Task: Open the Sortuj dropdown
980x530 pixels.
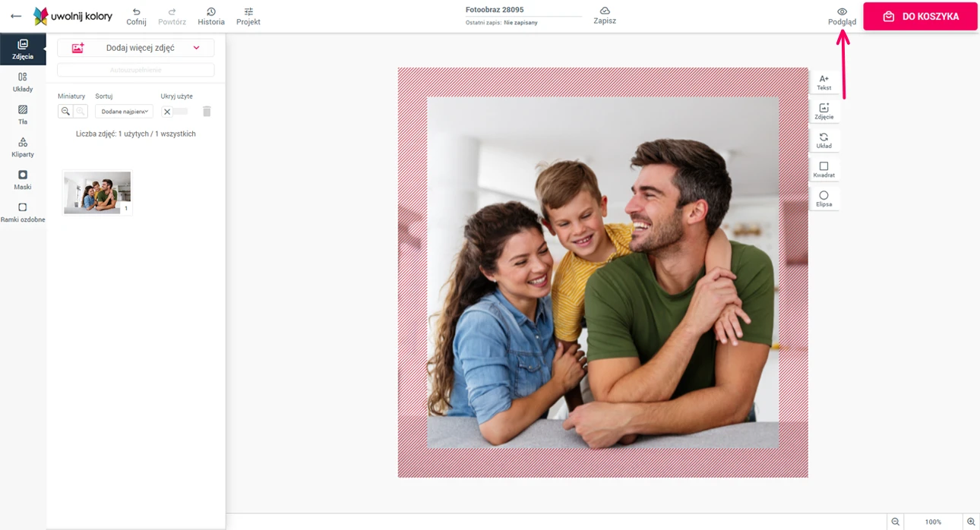Action: [x=124, y=112]
